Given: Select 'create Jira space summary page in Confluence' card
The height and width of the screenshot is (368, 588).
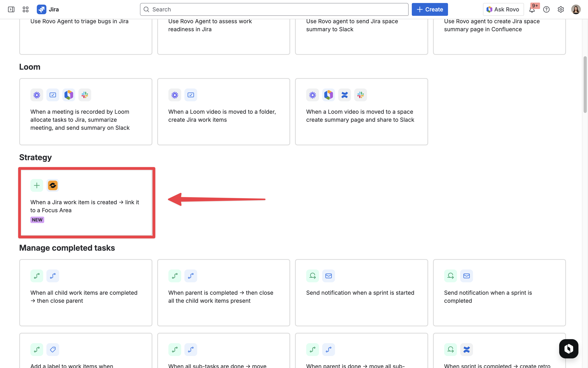Looking at the screenshot, I should (x=499, y=36).
